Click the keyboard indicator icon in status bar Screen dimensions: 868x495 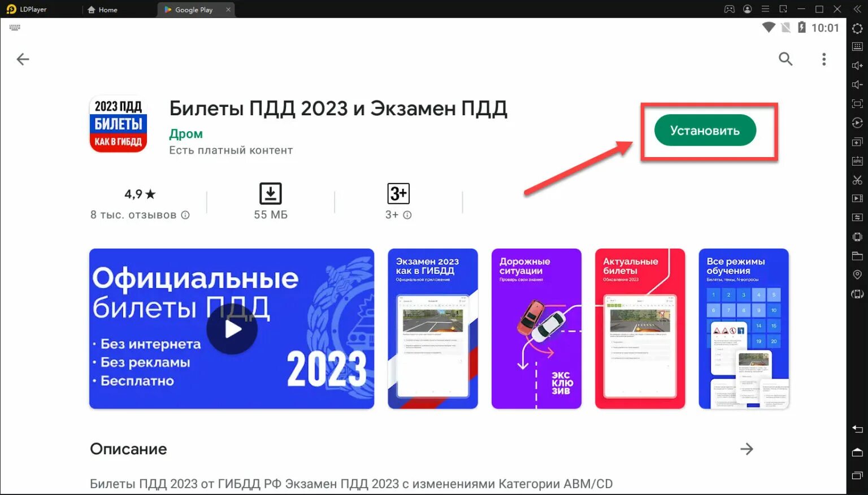pyautogui.click(x=15, y=27)
